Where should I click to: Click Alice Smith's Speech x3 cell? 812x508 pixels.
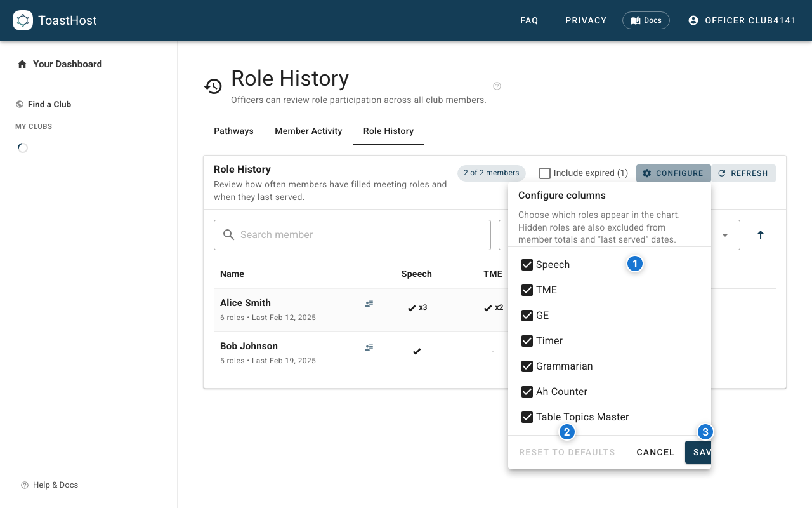417,307
